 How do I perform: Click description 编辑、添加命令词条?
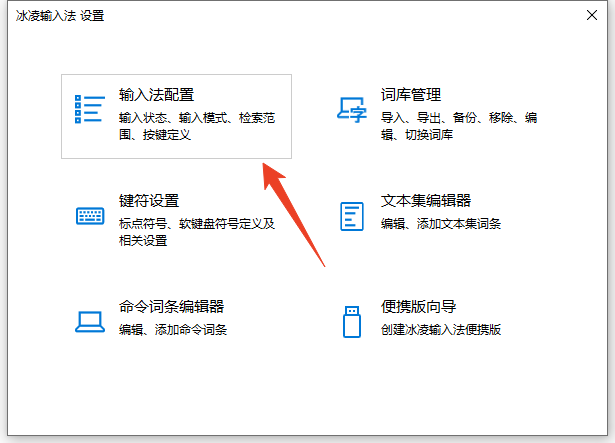click(x=173, y=330)
